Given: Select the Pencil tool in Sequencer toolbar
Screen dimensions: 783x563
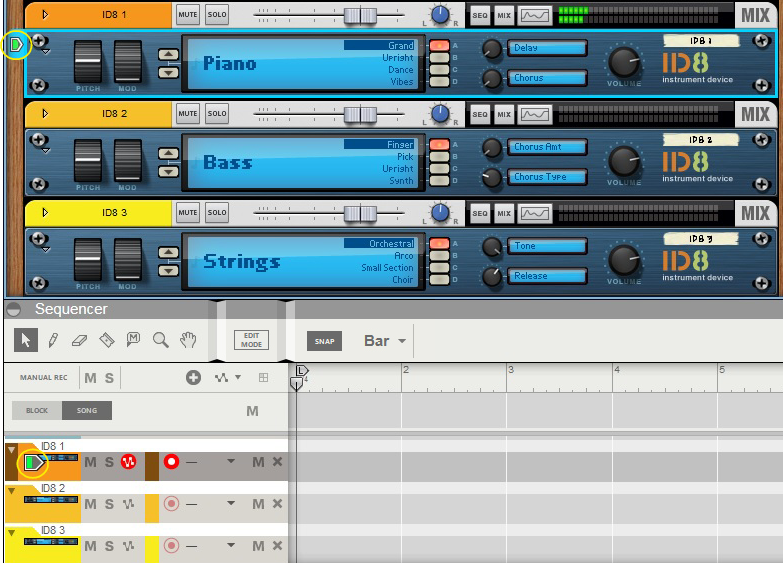Looking at the screenshot, I should click(x=53, y=341).
